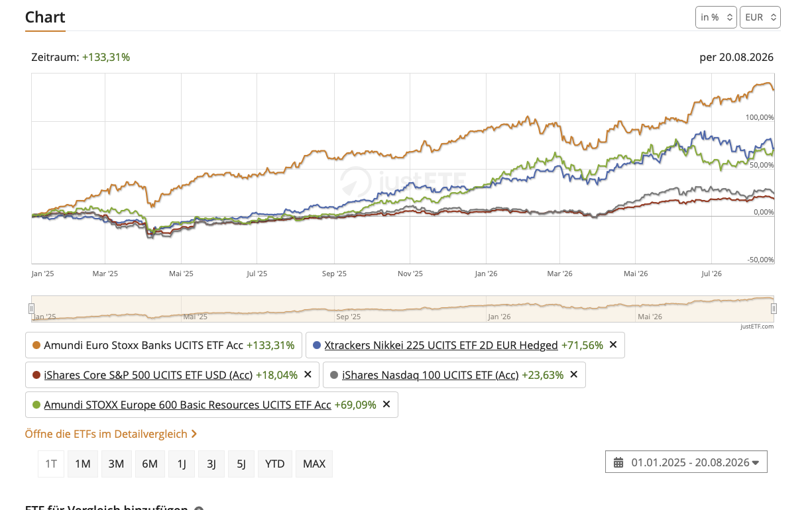Click the blue dot of Xtrackers Nikkei legend
The width and height of the screenshot is (812, 510).
317,345
